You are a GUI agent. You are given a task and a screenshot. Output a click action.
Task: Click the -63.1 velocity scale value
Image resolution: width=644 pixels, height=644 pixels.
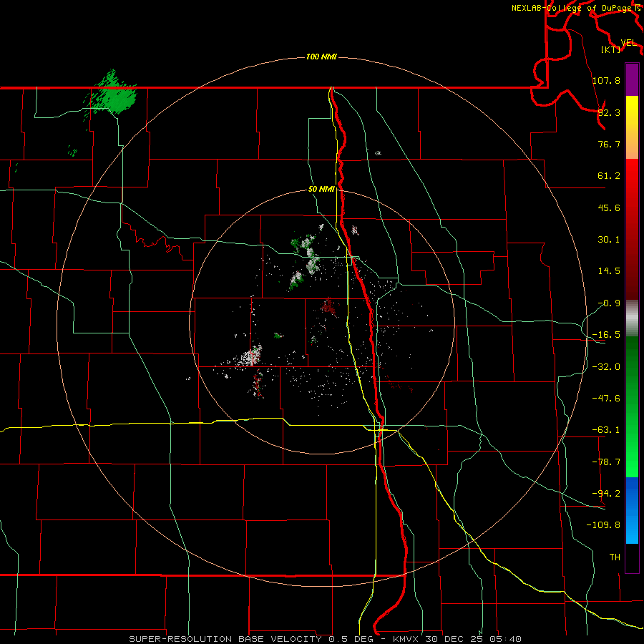(606, 430)
